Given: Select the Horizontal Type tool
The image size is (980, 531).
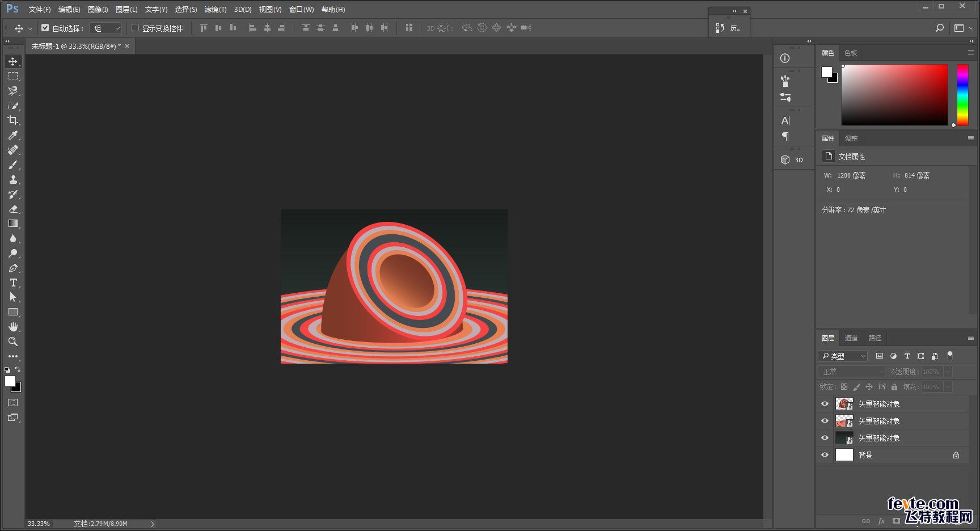Looking at the screenshot, I should (12, 283).
